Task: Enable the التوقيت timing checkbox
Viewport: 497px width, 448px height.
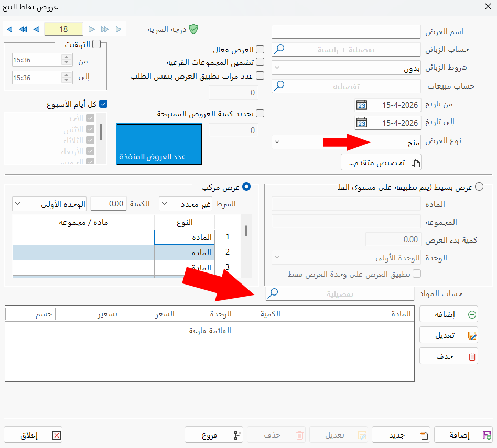Action: click(96, 44)
